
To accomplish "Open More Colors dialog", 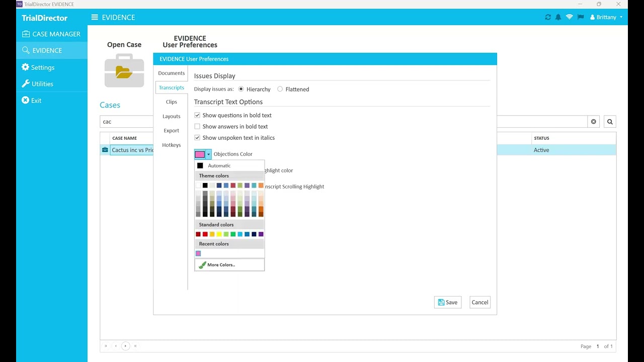I will click(229, 265).
